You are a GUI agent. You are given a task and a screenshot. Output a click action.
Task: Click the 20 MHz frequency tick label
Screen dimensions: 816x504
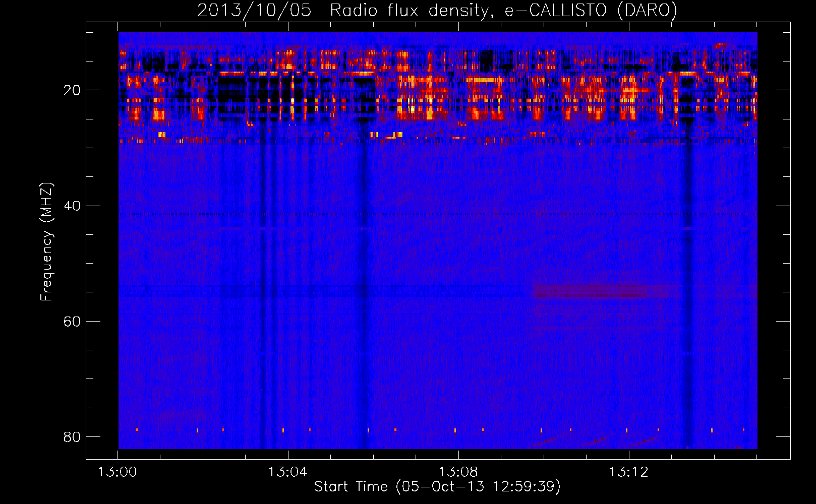point(72,91)
